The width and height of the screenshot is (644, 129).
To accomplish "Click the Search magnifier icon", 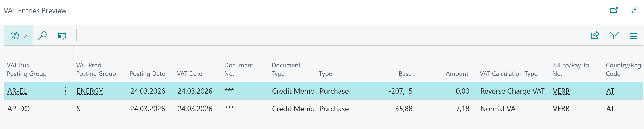I will [x=43, y=36].
